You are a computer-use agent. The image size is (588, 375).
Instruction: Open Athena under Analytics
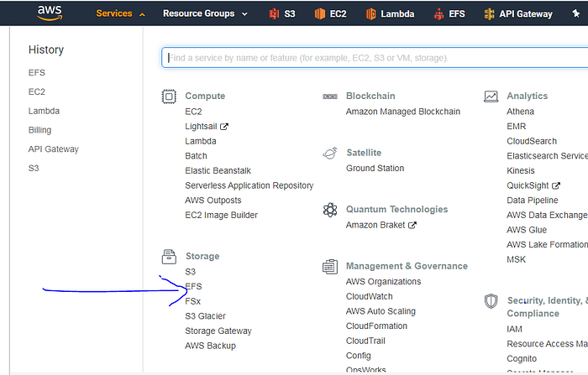point(520,112)
